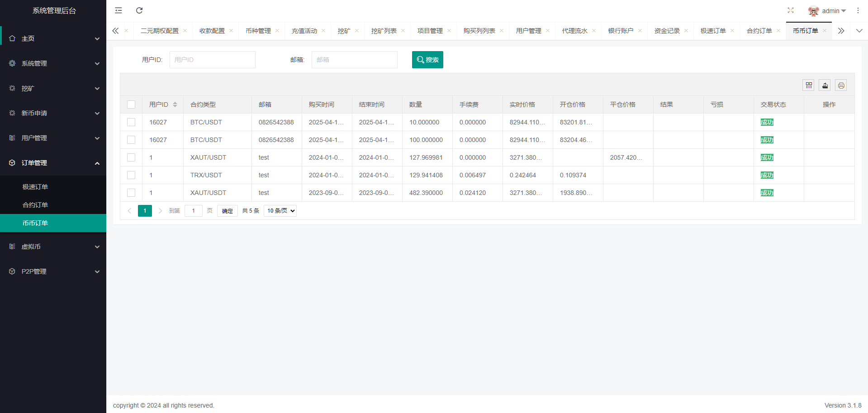
Task: Switch to the 合约订单 tab
Action: 759,31
